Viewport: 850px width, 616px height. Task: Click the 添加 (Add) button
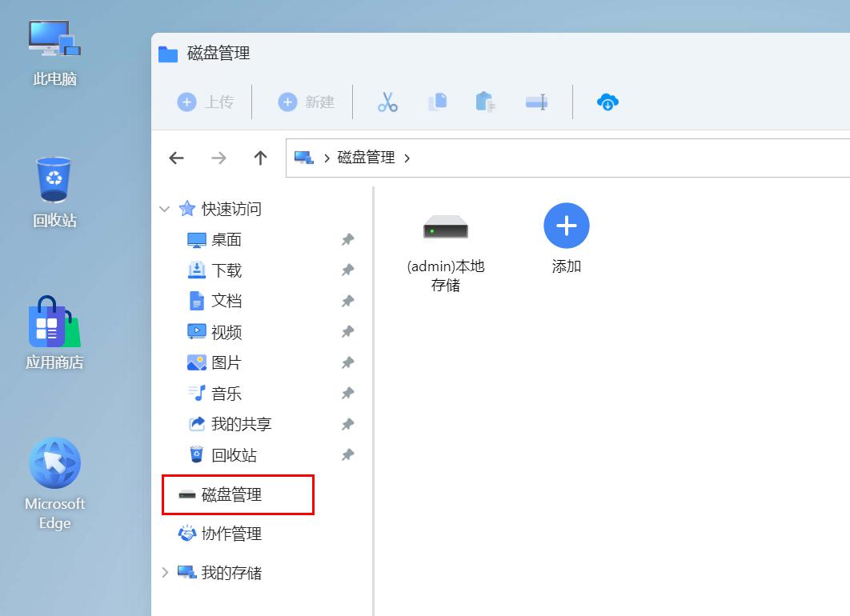[566, 226]
